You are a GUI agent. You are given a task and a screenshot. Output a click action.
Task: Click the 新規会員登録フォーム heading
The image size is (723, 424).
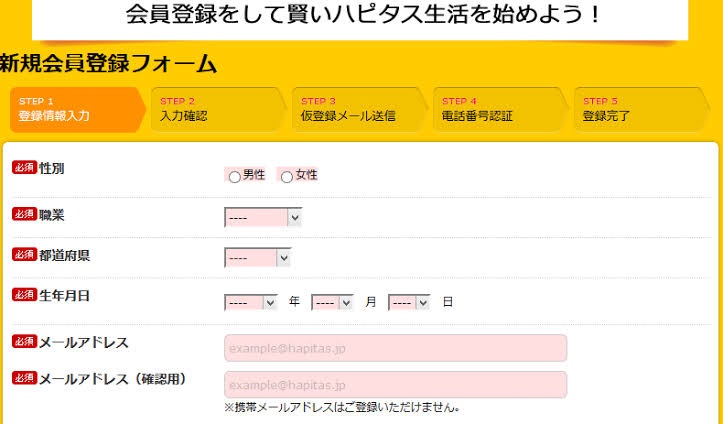(108, 65)
